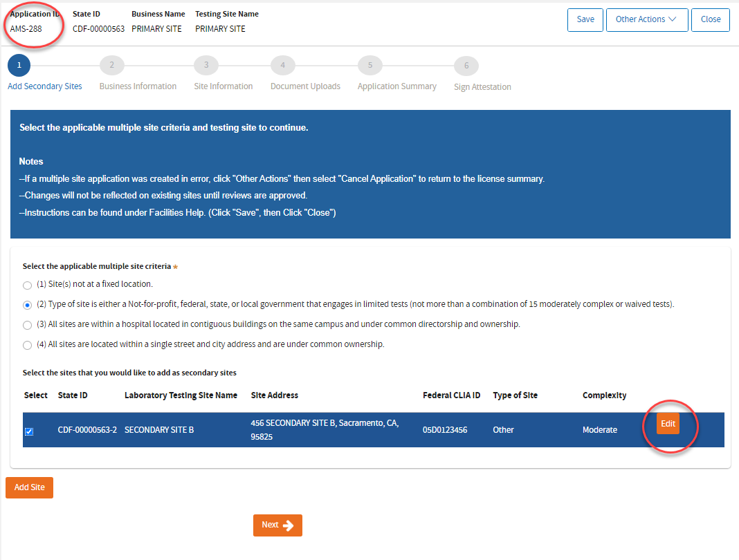This screenshot has height=560, width=739.
Task: Select criteria 3 hospital contiguous buildings option
Action: click(x=27, y=325)
